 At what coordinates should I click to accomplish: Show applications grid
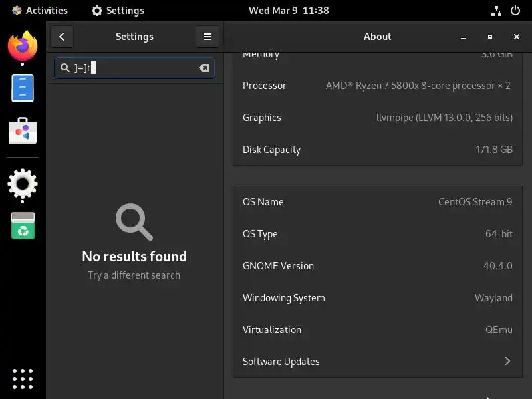point(23,378)
